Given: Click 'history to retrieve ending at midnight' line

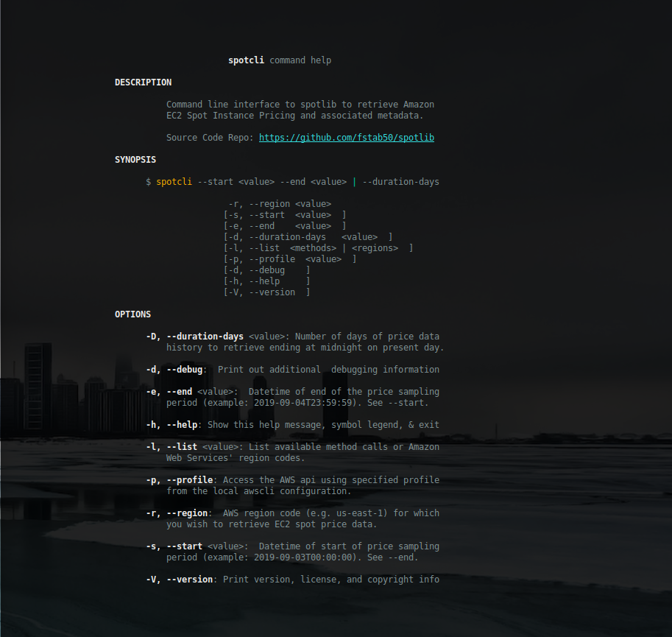Looking at the screenshot, I should point(305,348).
